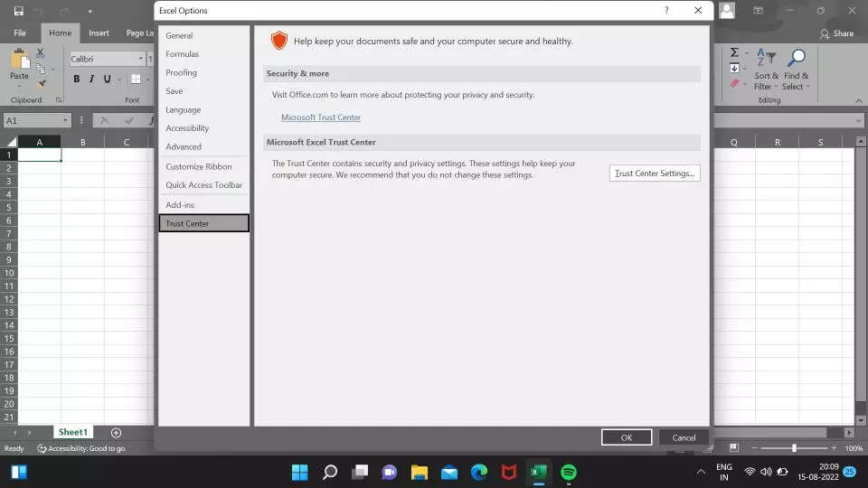Open date and time in system tray
Viewport: 868px width, 488px height.
(x=818, y=472)
